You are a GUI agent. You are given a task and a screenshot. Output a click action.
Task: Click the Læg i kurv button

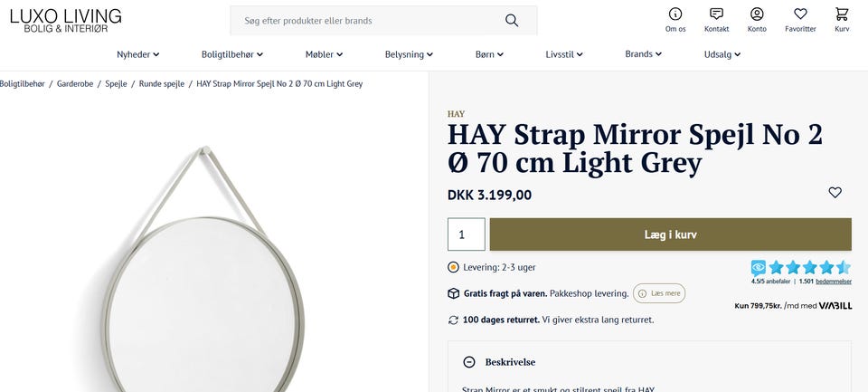tap(670, 234)
